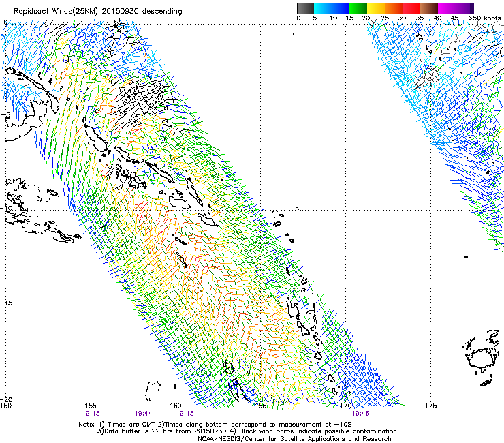Click the purple time stamp '19:43'
The height and width of the screenshot is (443, 504).
click(91, 414)
